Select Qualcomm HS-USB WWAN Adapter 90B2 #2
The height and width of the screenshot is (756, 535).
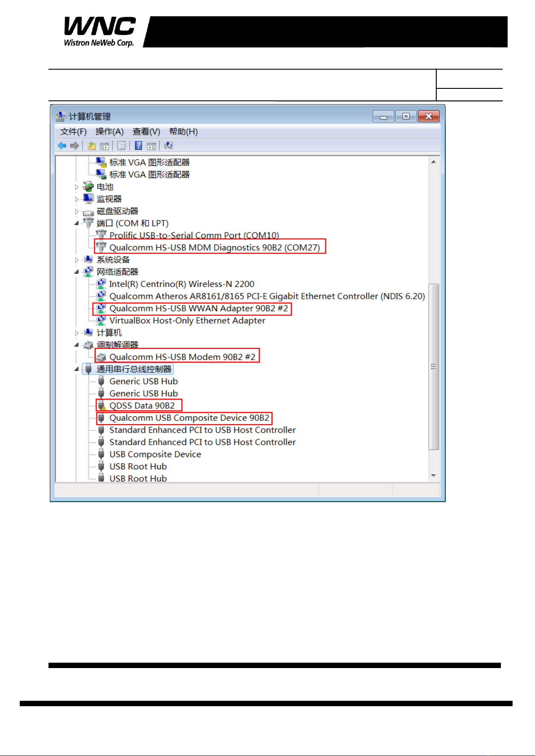(199, 308)
